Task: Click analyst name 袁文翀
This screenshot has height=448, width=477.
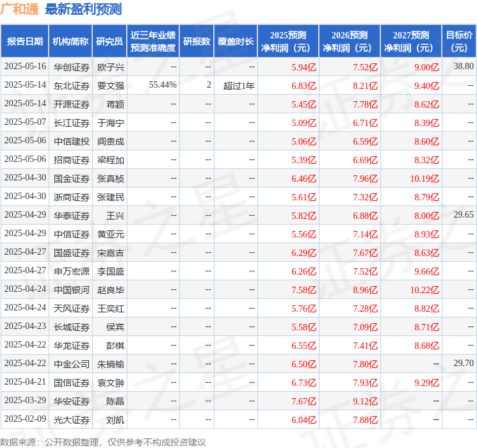Action: 111,383
